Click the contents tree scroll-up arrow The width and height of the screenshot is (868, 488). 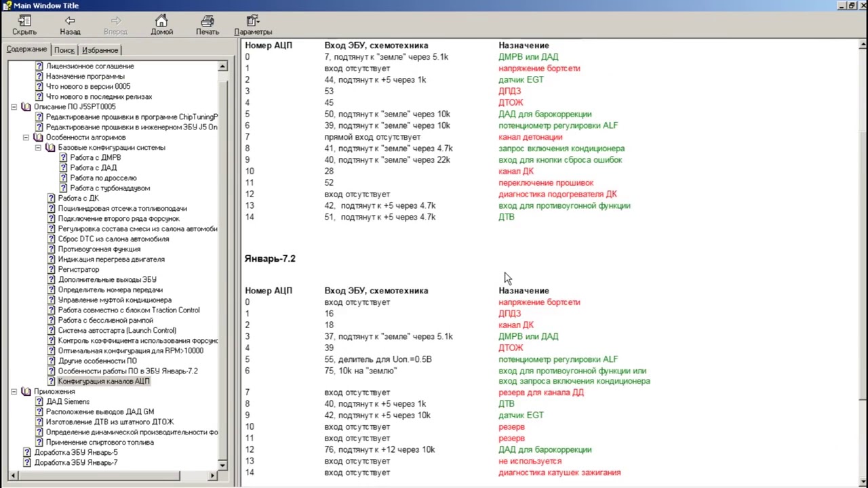click(x=222, y=66)
